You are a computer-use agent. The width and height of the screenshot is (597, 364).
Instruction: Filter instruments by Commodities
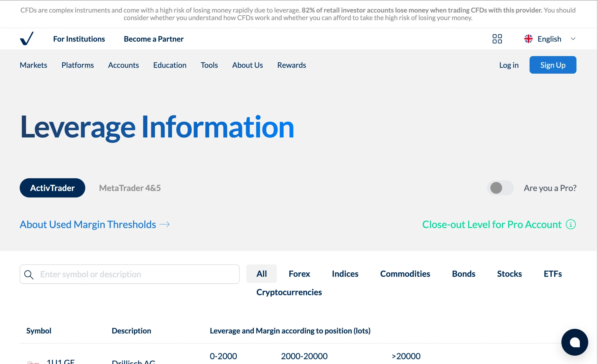(405, 274)
